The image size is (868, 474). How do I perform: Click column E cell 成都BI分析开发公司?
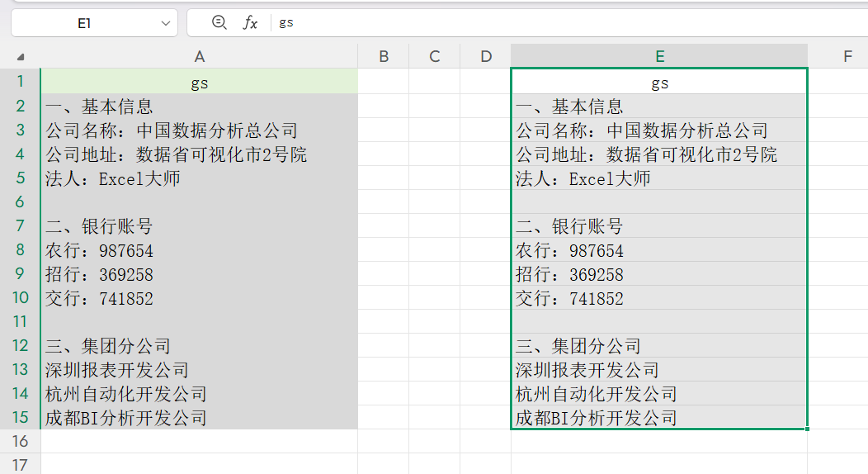(659, 417)
